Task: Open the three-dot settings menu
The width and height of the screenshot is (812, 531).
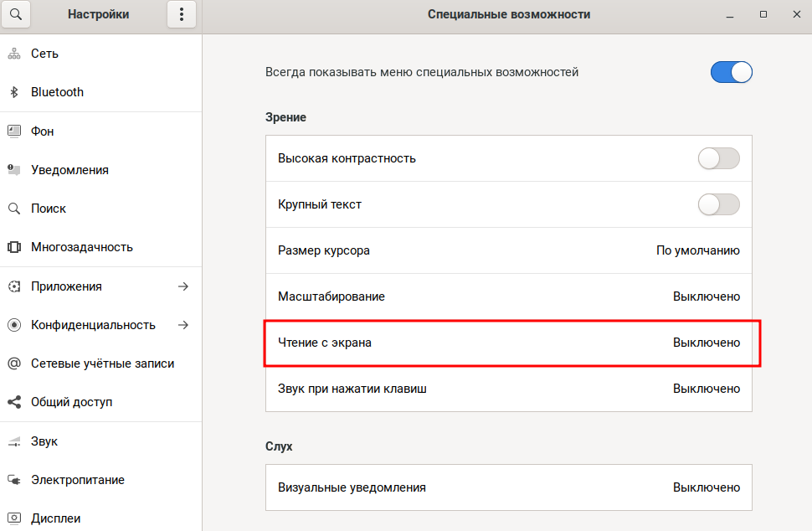Action: tap(182, 14)
